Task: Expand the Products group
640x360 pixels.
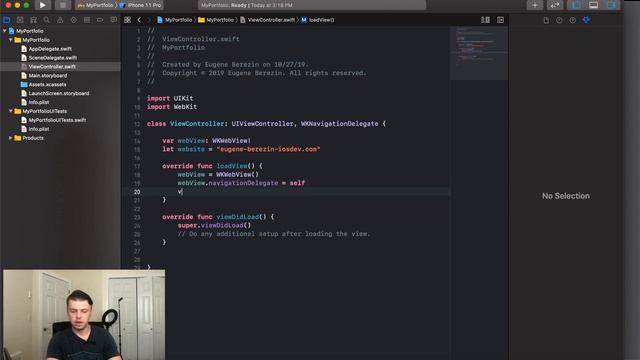Action: [11, 138]
